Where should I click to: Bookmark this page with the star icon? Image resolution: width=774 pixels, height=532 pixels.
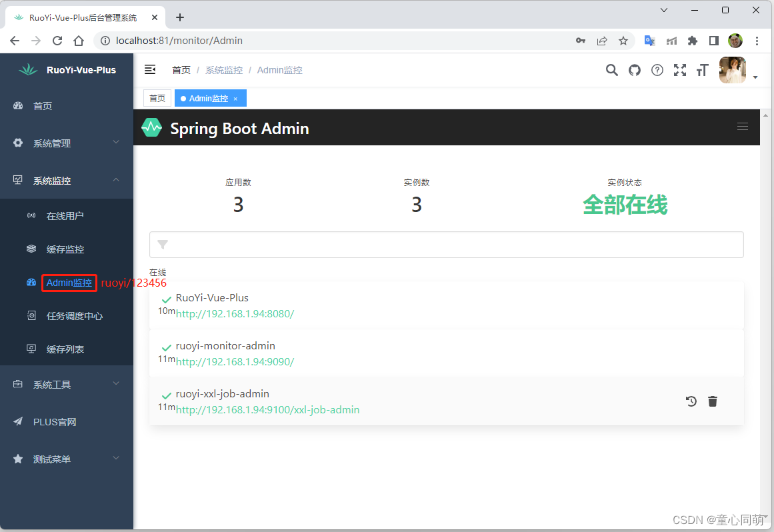point(623,41)
